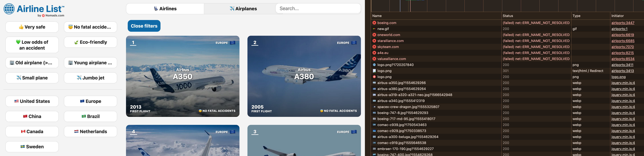Image resolution: width=644 pixels, height=156 pixels.
Task: Click the EU flag on card number 3
Action: coord(354,132)
